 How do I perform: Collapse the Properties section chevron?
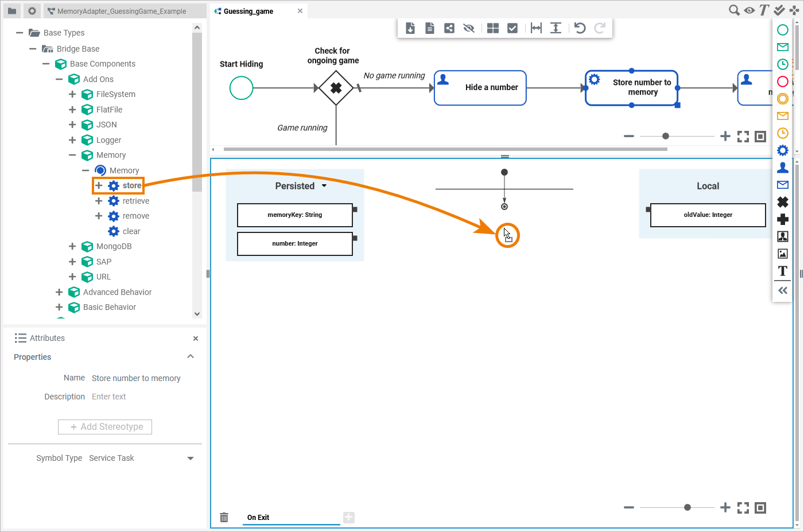click(x=191, y=356)
